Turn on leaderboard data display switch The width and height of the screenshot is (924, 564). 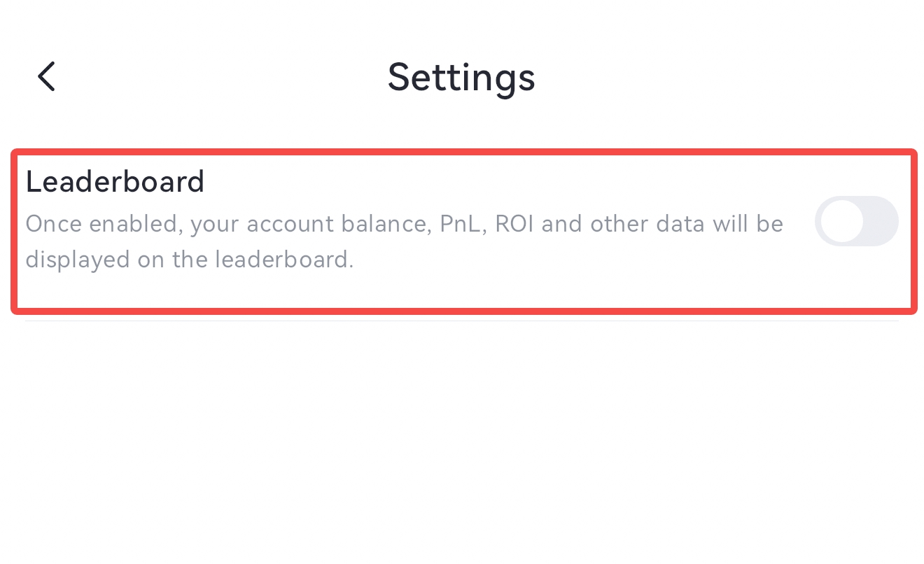(856, 221)
